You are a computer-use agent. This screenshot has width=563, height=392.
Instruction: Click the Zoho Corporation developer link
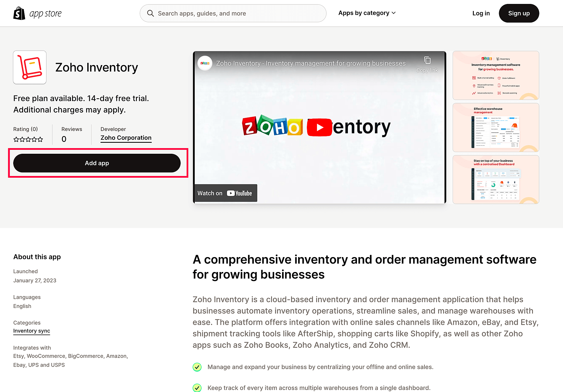(126, 138)
